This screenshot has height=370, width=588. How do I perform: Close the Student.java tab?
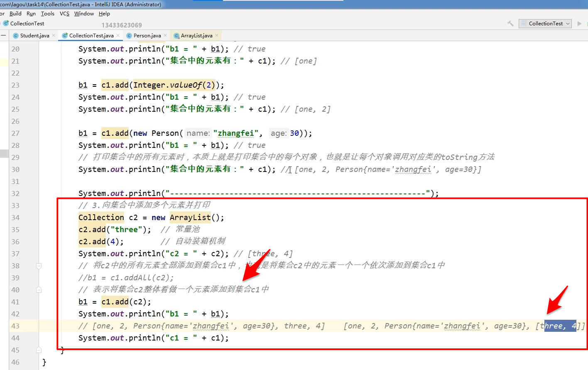(54, 35)
